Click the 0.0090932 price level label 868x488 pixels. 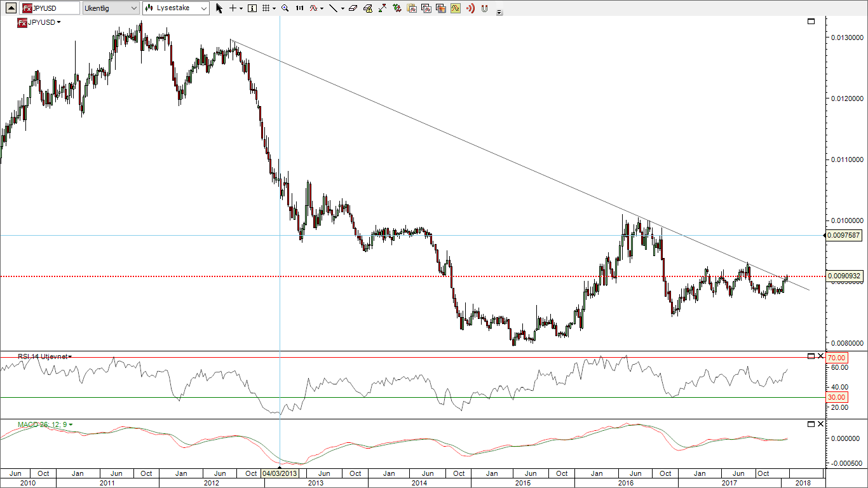(844, 276)
